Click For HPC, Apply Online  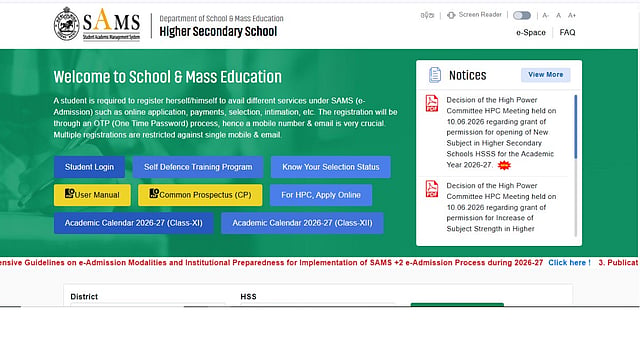[321, 195]
